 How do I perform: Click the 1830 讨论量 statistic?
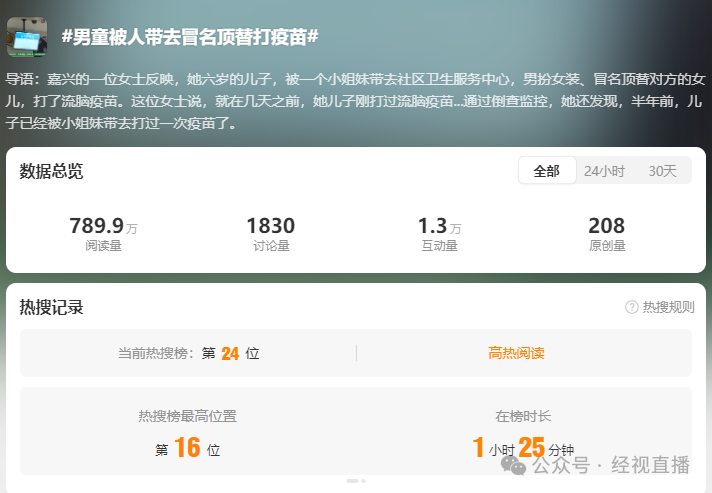[x=270, y=233]
